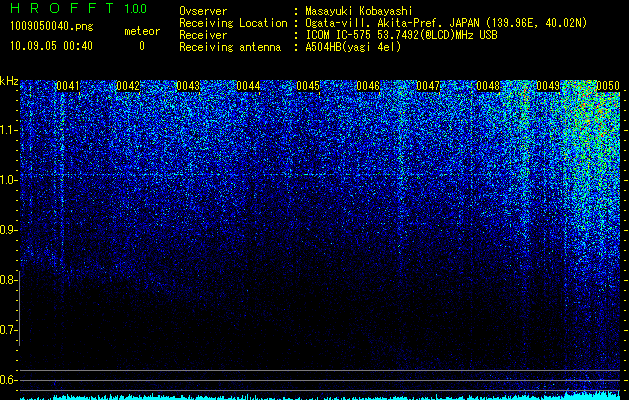
Task: Select the meteor label
Action: click(x=142, y=31)
